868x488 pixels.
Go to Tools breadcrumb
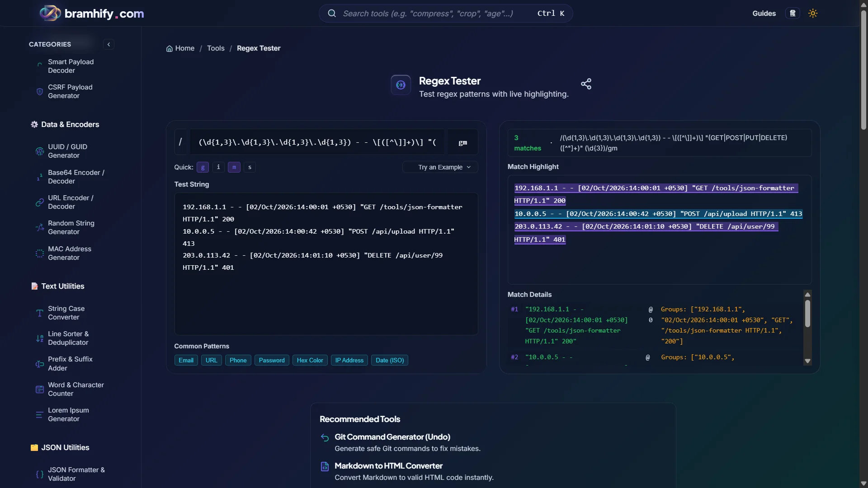[x=216, y=48]
